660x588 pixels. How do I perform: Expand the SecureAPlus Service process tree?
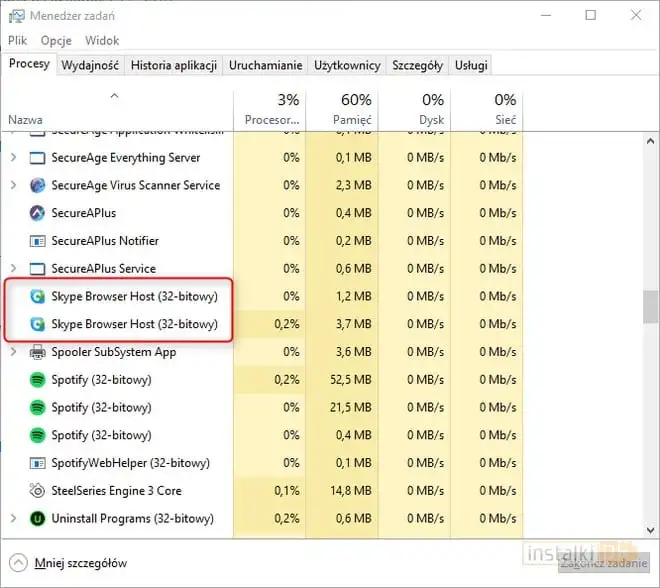pos(13,269)
